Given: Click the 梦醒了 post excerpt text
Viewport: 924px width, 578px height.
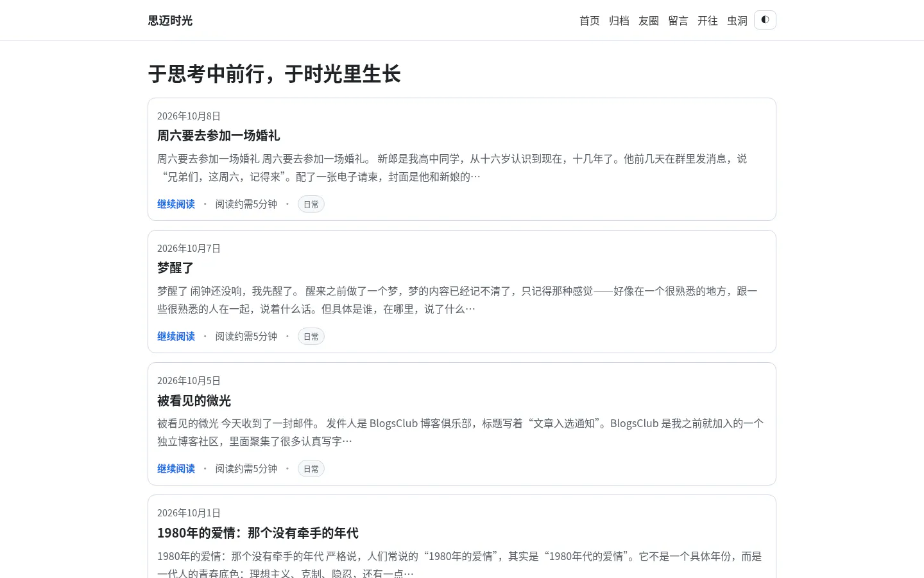Looking at the screenshot, I should 458,300.
